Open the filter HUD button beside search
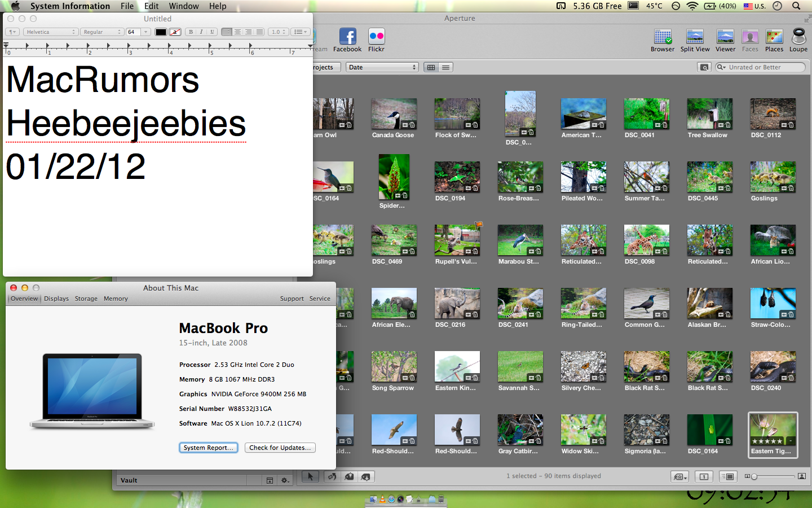Viewport: 812px width, 508px height. [704, 67]
